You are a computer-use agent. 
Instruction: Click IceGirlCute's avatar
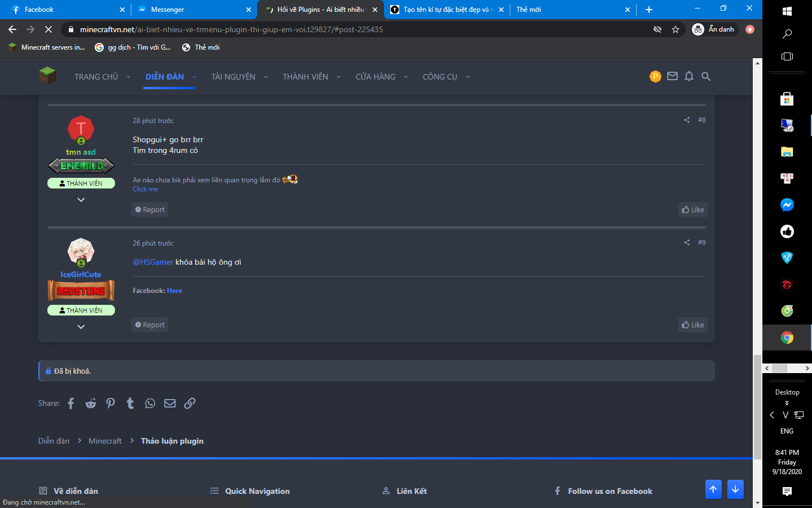(x=81, y=252)
